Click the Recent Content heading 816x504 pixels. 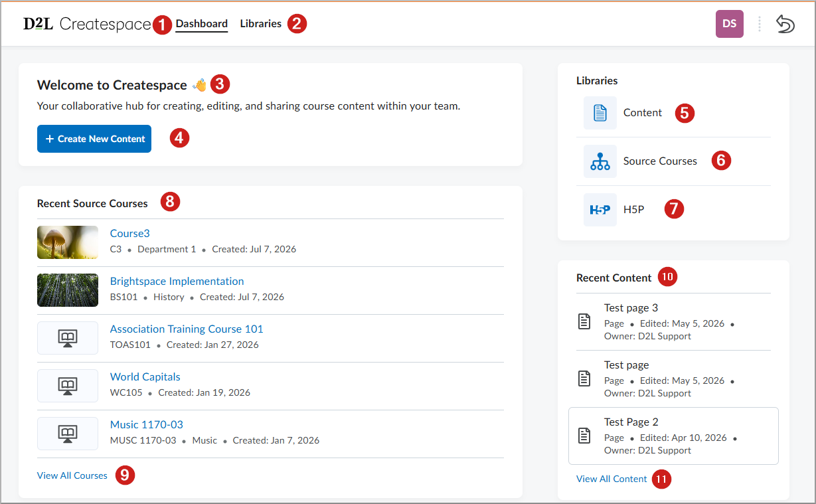click(x=614, y=278)
